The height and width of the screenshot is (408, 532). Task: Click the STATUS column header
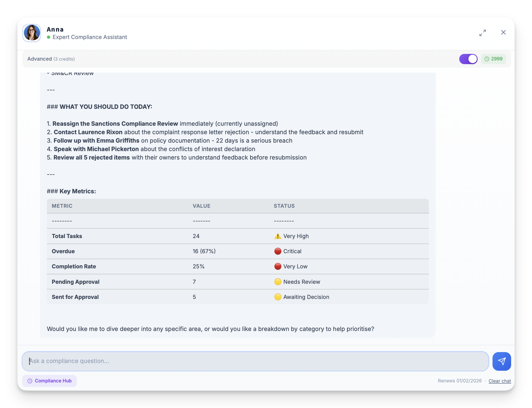pos(284,206)
